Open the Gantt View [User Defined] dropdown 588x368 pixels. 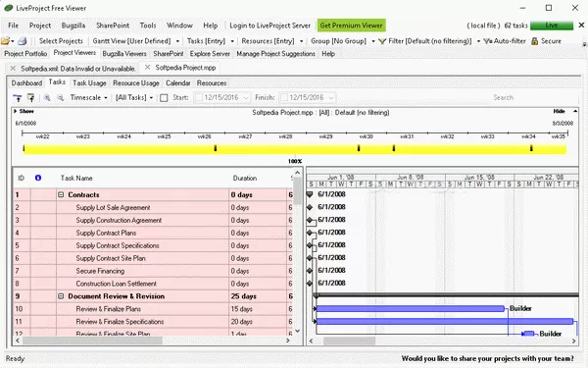pyautogui.click(x=177, y=41)
